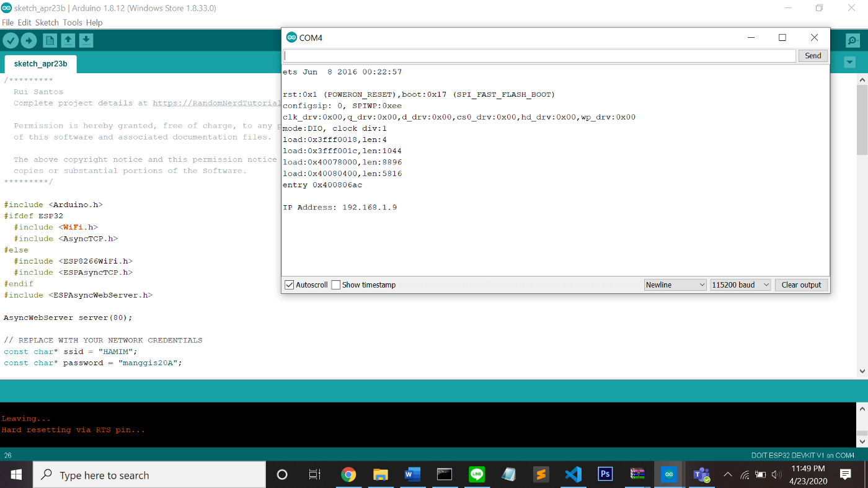Disable Autoscroll in the Serial Monitor
Image resolution: width=868 pixels, height=488 pixels.
pos(289,285)
